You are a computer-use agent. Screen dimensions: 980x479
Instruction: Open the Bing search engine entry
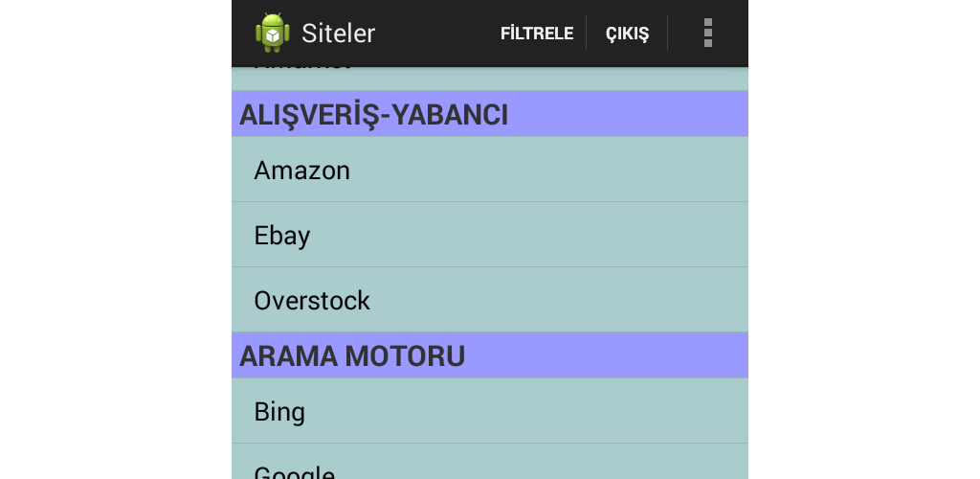tap(489, 412)
